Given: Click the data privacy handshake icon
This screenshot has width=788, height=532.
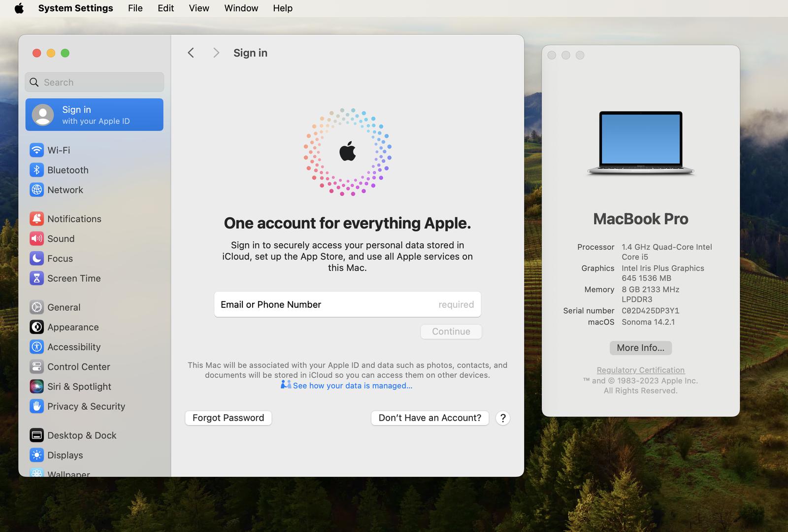Looking at the screenshot, I should 286,385.
